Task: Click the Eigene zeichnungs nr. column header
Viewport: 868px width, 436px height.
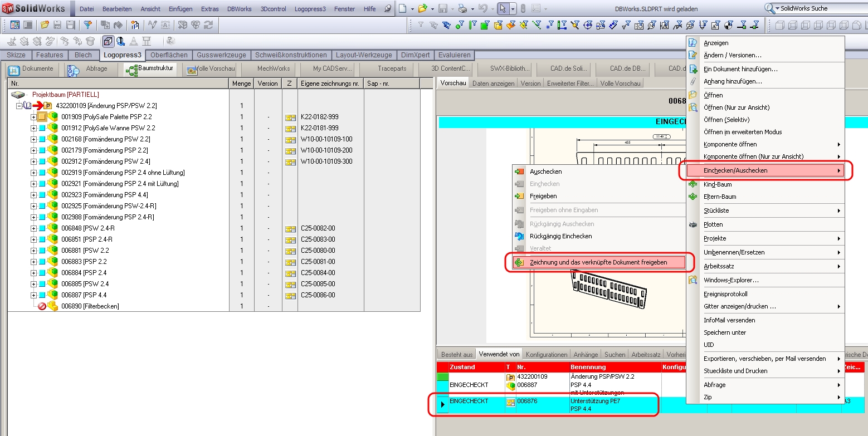Action: [330, 84]
